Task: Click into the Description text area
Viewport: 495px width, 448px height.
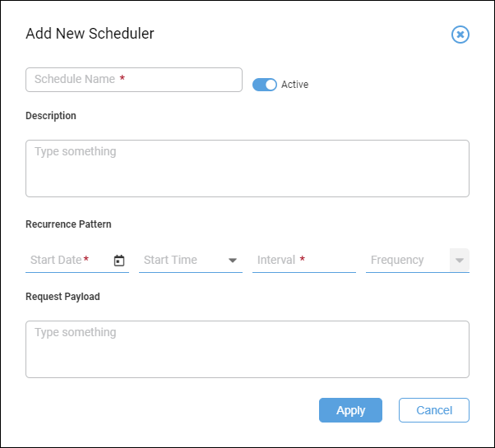Action: pos(247,169)
